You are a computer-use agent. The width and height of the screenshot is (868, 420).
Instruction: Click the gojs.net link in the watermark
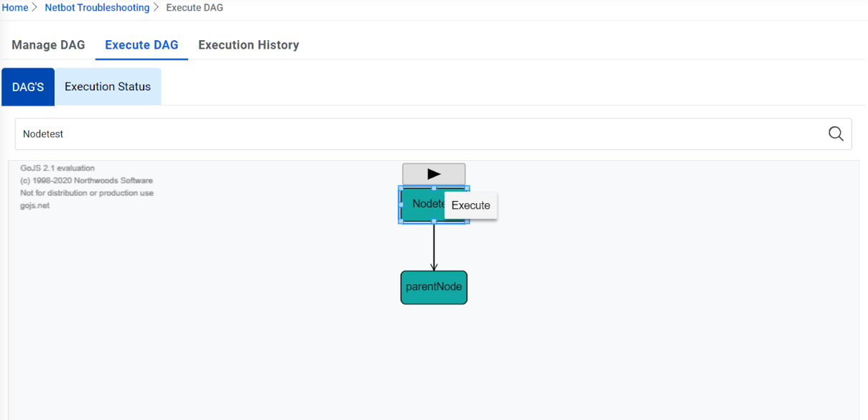(x=34, y=205)
